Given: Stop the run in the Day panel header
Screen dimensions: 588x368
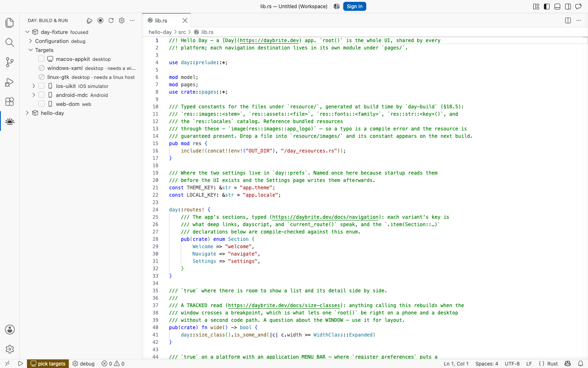Looking at the screenshot, I should 100,20.
